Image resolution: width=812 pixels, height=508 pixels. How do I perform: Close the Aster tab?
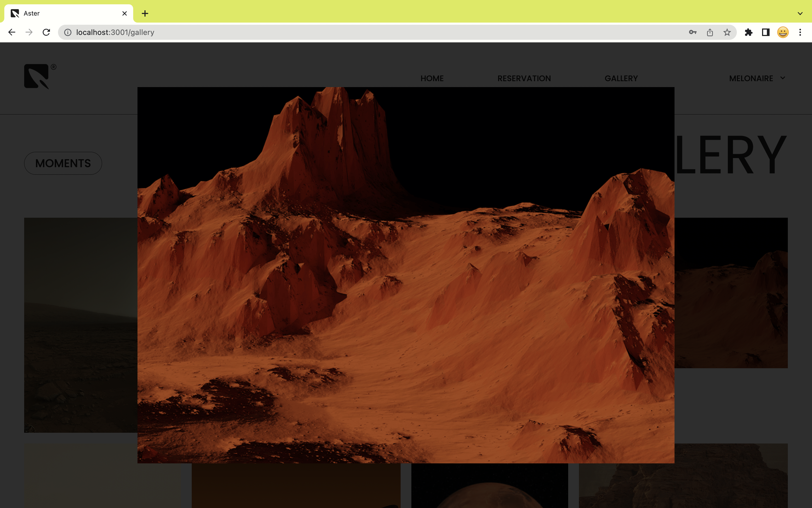pos(125,13)
